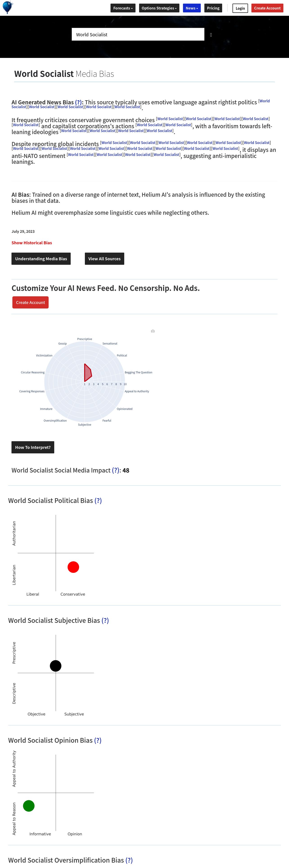Open the News dropdown menu
The width and height of the screenshot is (289, 868).
click(x=192, y=8)
